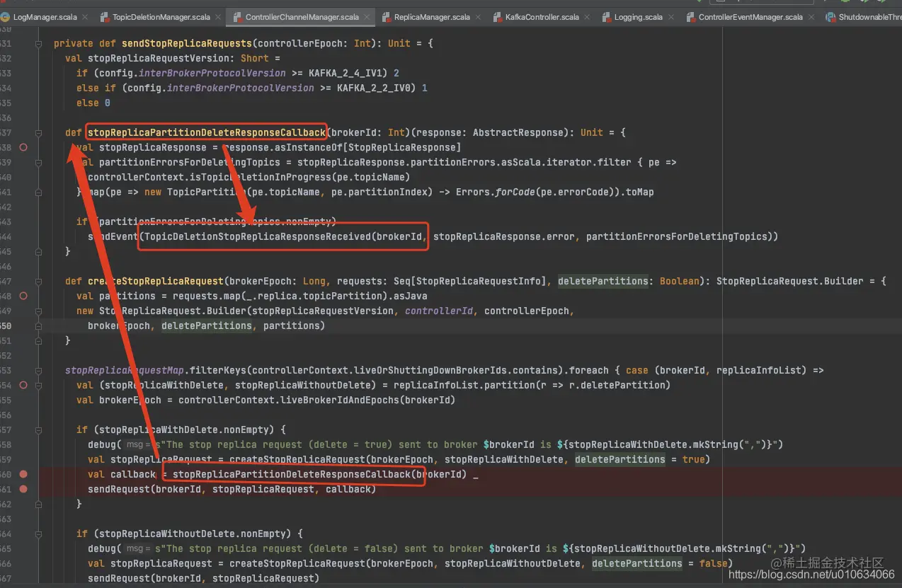Screen dimensions: 902x588
Task: Toggle breakpoint on the val partitions line
Action: [x=23, y=296]
